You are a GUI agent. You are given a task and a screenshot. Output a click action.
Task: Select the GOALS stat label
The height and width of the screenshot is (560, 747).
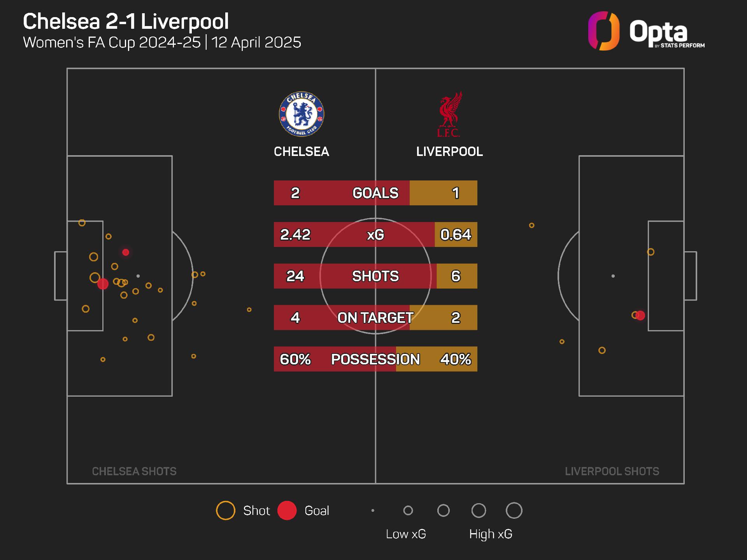click(x=375, y=193)
